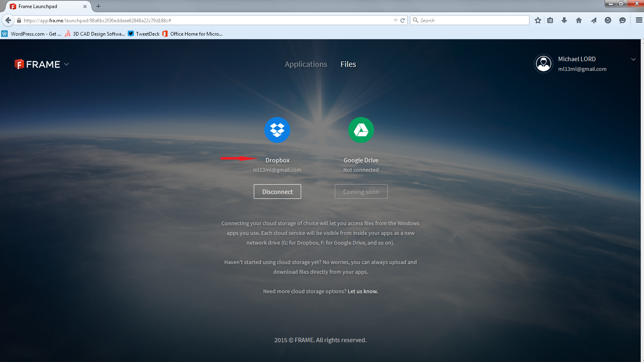
Task: Click the Frame logo in the header
Action: pos(37,64)
